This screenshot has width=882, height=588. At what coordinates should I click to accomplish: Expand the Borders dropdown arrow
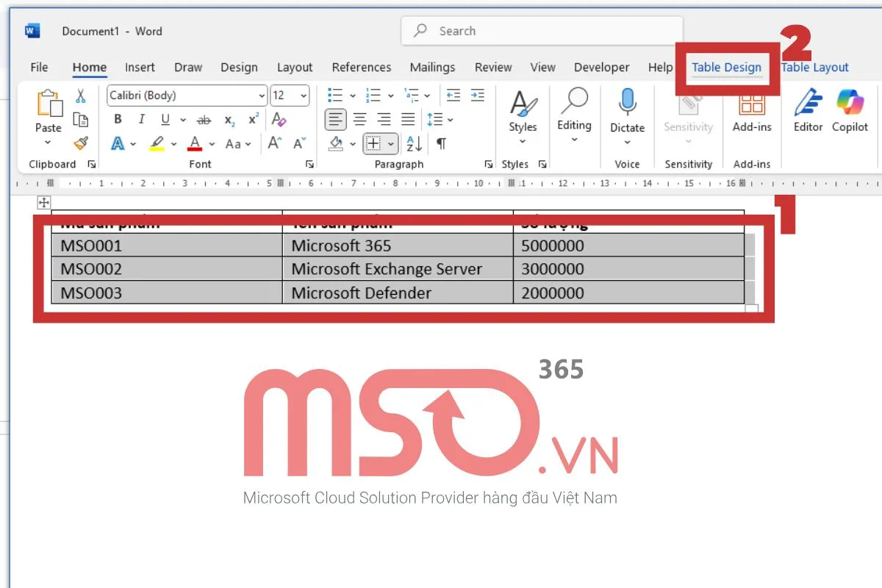click(391, 143)
